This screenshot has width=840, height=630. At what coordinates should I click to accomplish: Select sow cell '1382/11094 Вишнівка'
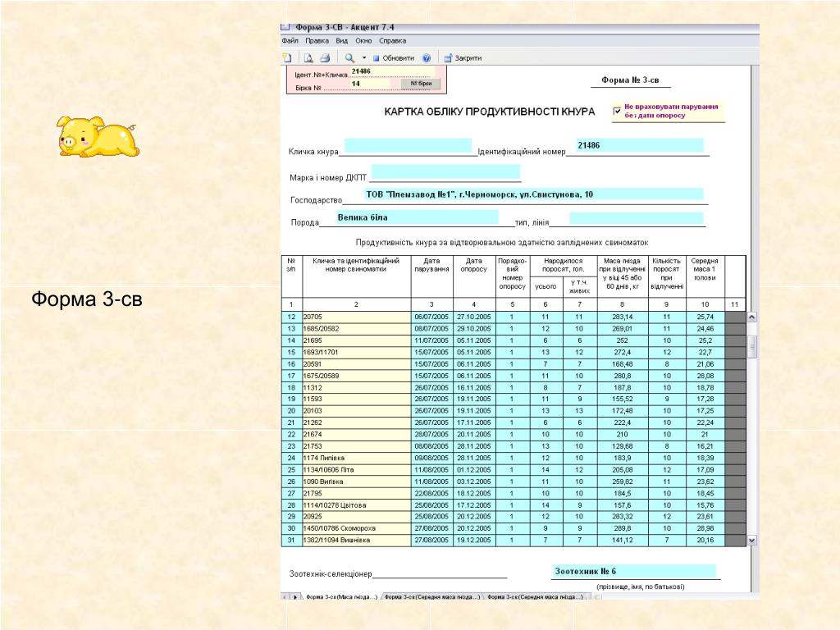click(x=357, y=540)
